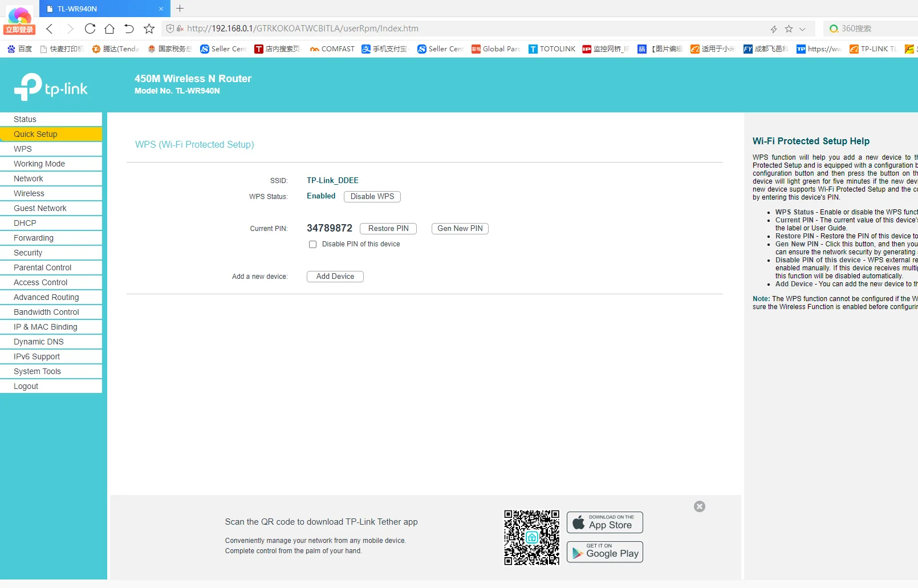
Task: Open the 店内搜索页 bookmark
Action: (277, 49)
